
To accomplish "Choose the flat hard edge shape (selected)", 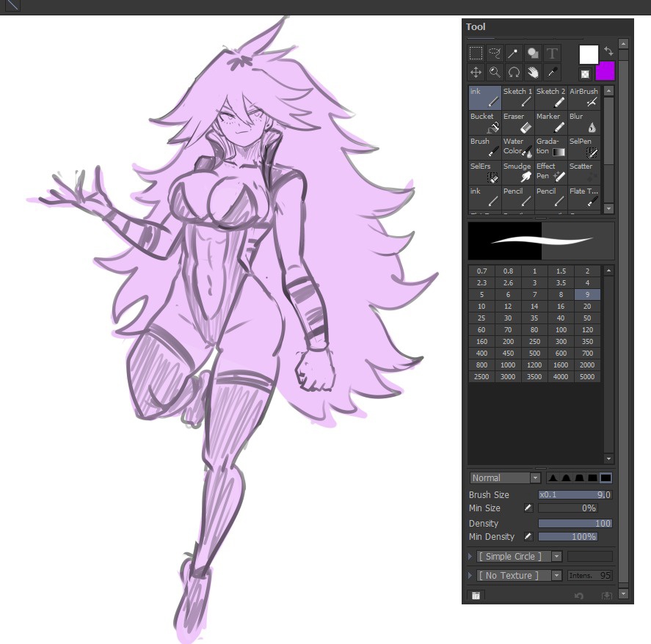I will coord(605,478).
